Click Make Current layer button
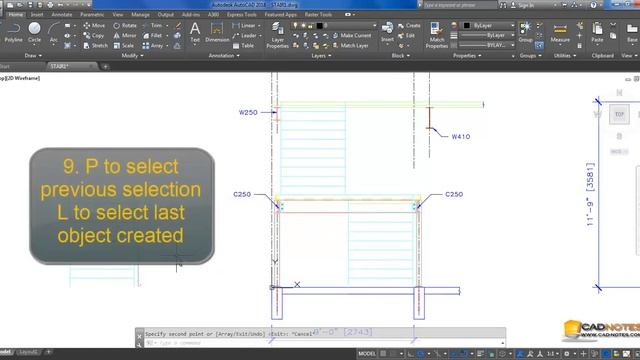The width and height of the screenshot is (640, 360). click(352, 36)
